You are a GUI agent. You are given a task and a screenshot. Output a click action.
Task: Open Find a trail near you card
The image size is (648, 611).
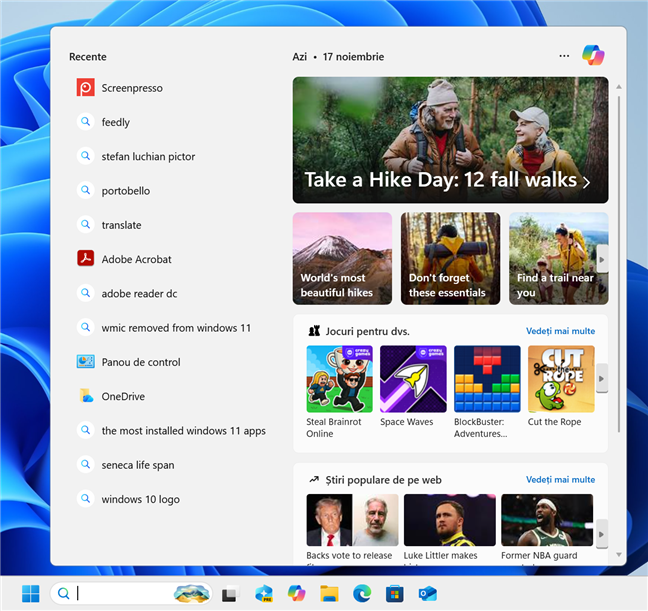(x=558, y=258)
